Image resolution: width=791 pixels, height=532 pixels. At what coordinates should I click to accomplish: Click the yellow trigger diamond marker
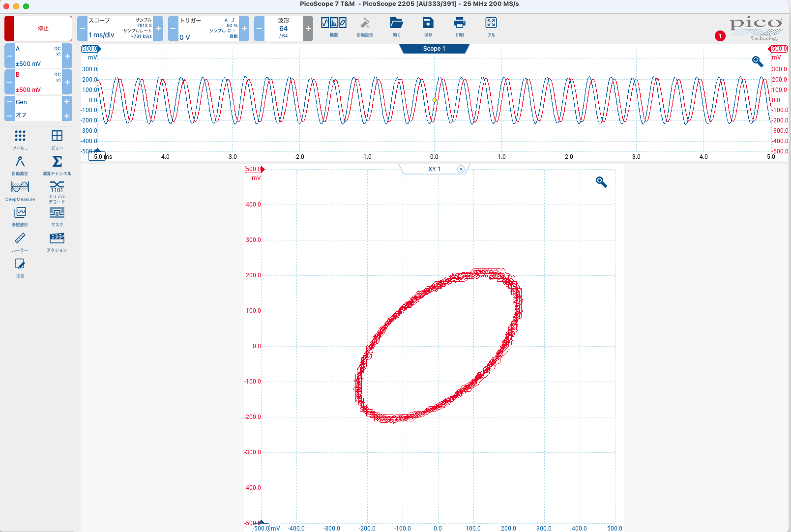pyautogui.click(x=435, y=100)
